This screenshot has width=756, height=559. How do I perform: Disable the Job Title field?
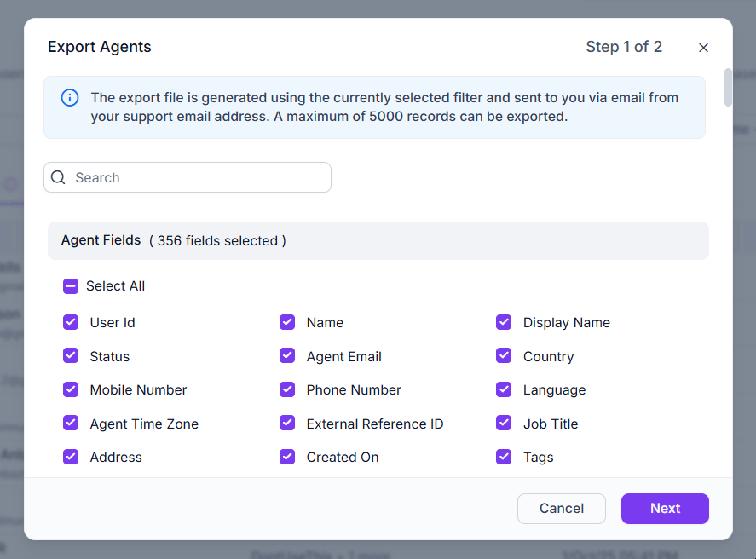coord(504,424)
